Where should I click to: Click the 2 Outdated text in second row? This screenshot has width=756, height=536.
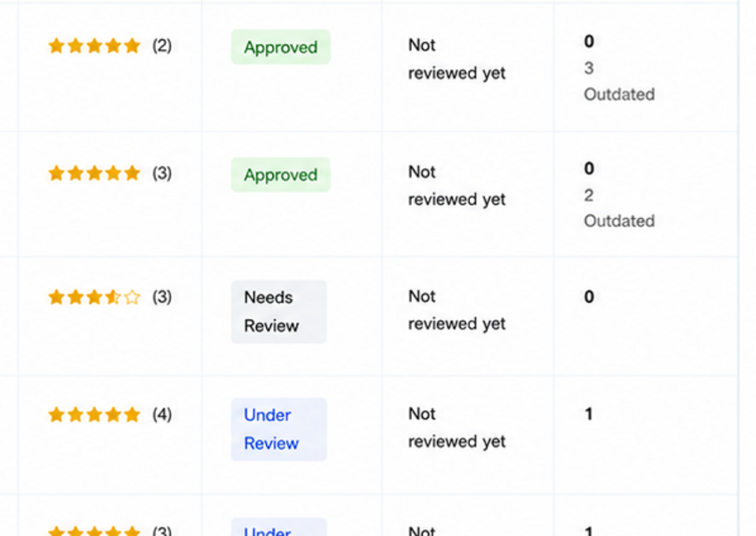(x=619, y=208)
